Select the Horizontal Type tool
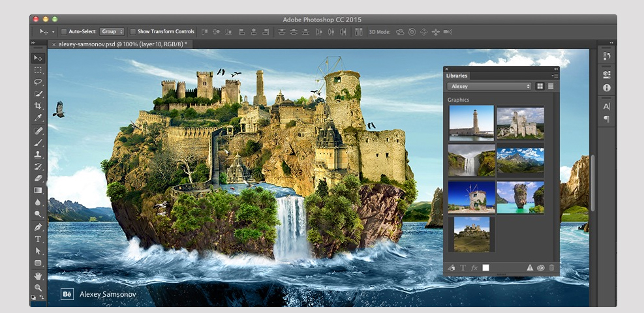 tap(38, 239)
